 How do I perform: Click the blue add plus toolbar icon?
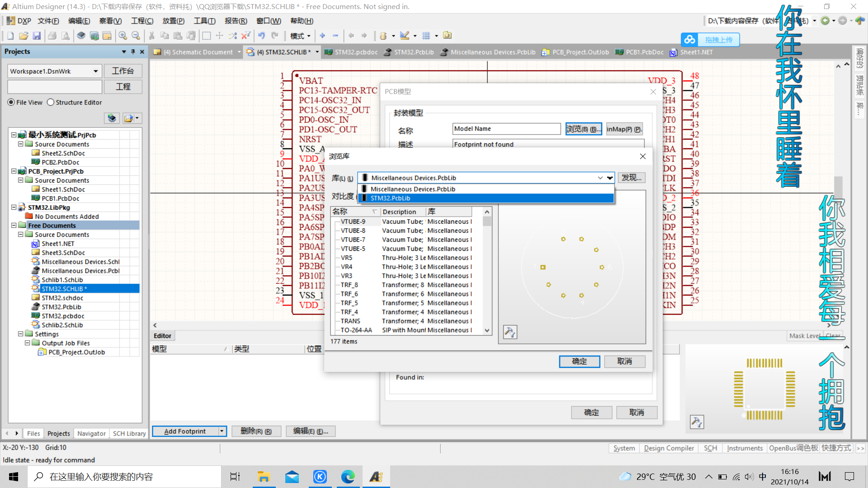pos(322,36)
